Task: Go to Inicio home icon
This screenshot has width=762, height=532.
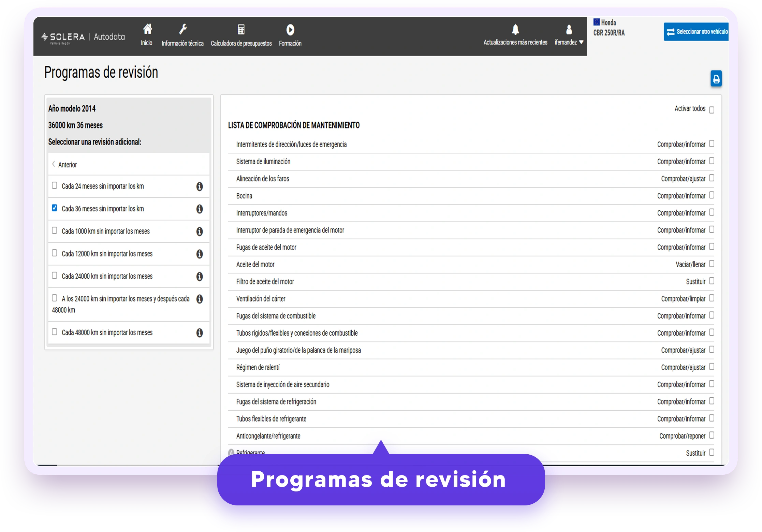Action: (147, 29)
